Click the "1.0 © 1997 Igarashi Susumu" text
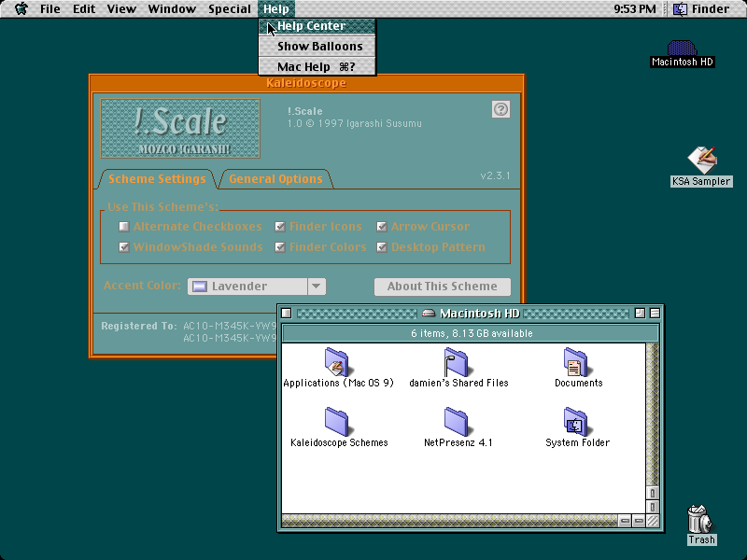747x560 pixels. [x=355, y=123]
